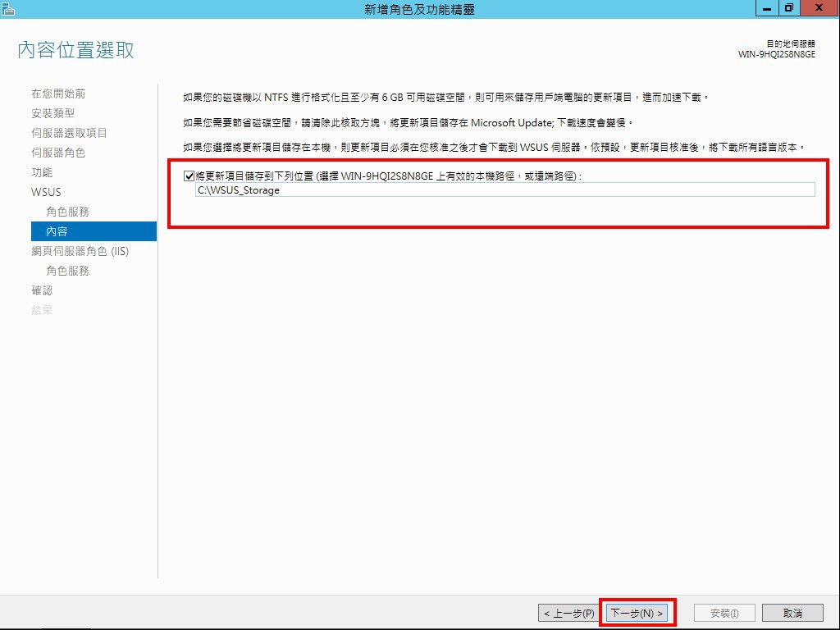Viewport: 840px width, 630px height.
Task: Uncheck the store updates locally checkbox
Action: [x=189, y=176]
